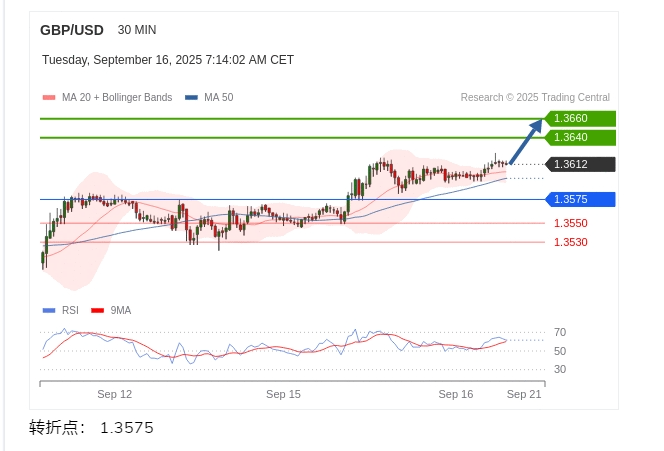Click the Sep 21 date axis label
Viewport: 664px width, 451px height.
[524, 394]
